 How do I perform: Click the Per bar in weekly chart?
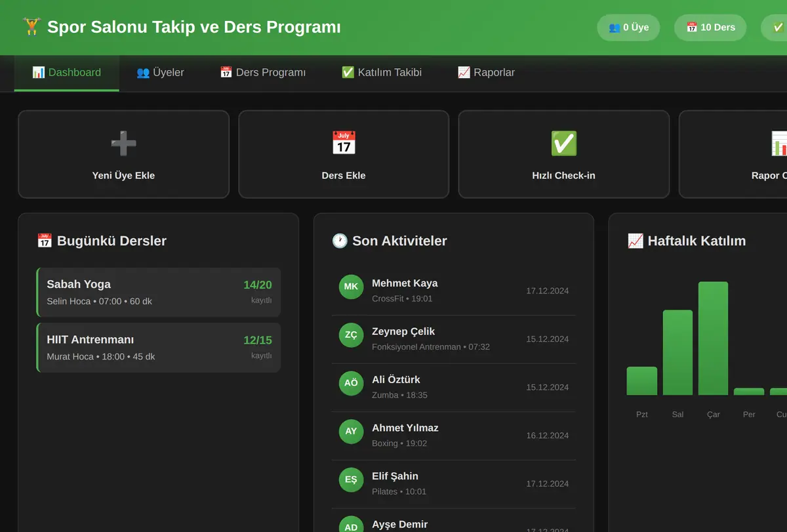[749, 392]
